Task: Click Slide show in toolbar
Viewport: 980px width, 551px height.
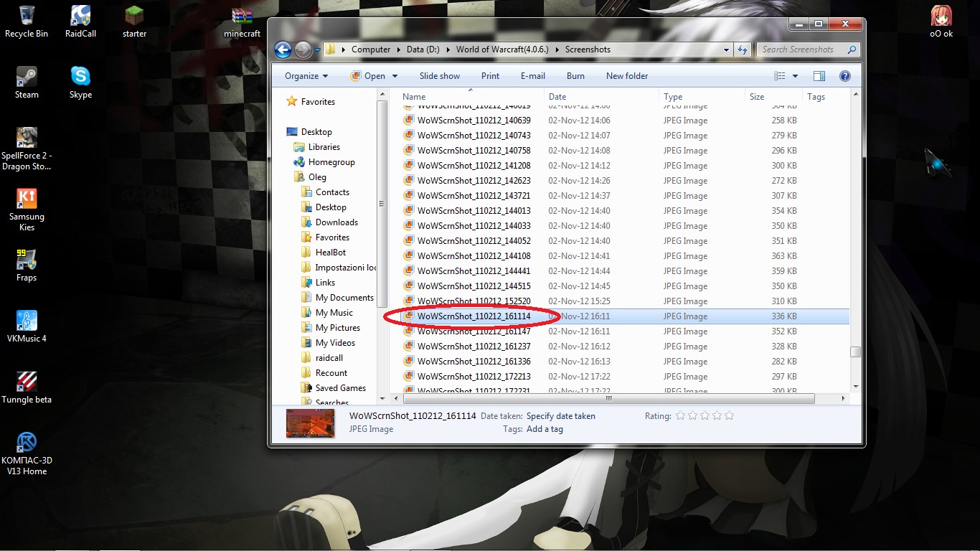Action: click(440, 76)
